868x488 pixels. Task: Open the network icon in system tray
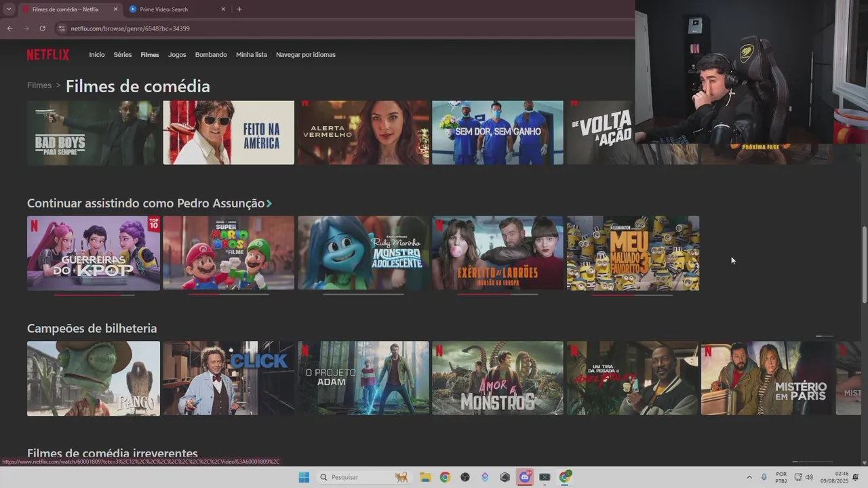click(x=798, y=477)
